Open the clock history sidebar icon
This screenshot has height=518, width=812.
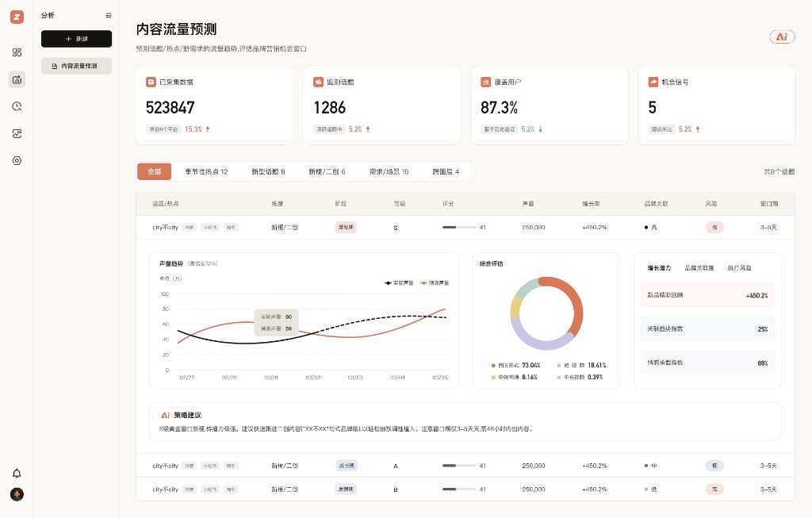(17, 106)
